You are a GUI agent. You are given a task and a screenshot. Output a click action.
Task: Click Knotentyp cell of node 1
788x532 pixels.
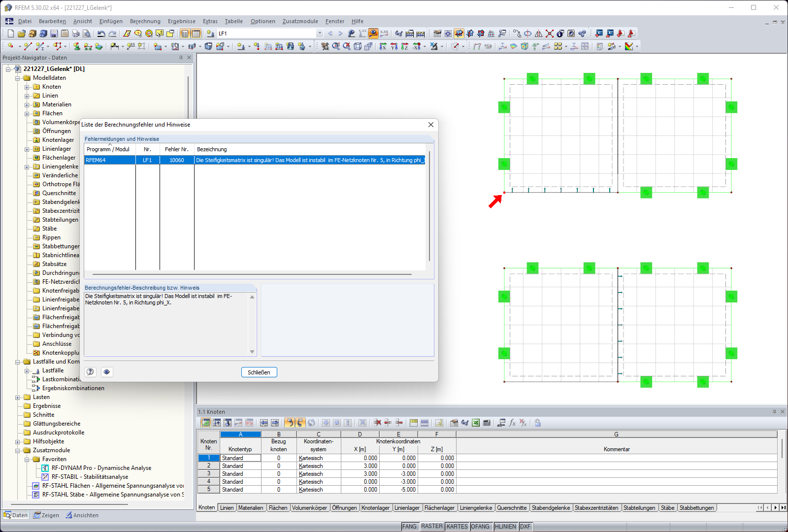[x=240, y=458]
